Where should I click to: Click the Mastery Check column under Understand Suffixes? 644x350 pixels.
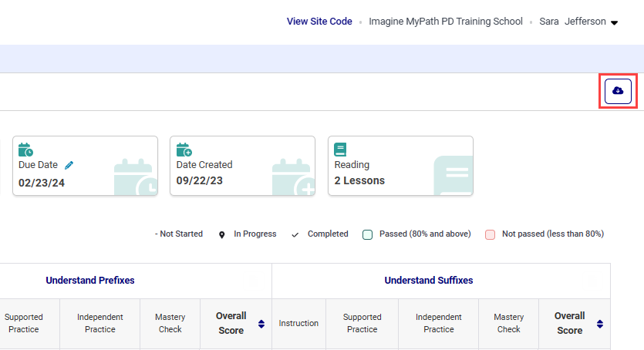pyautogui.click(x=508, y=324)
